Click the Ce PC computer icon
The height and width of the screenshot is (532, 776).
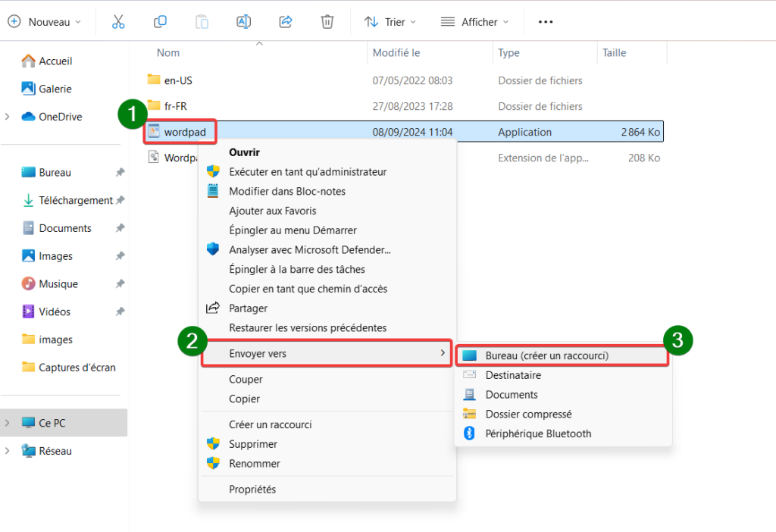pyautogui.click(x=28, y=423)
